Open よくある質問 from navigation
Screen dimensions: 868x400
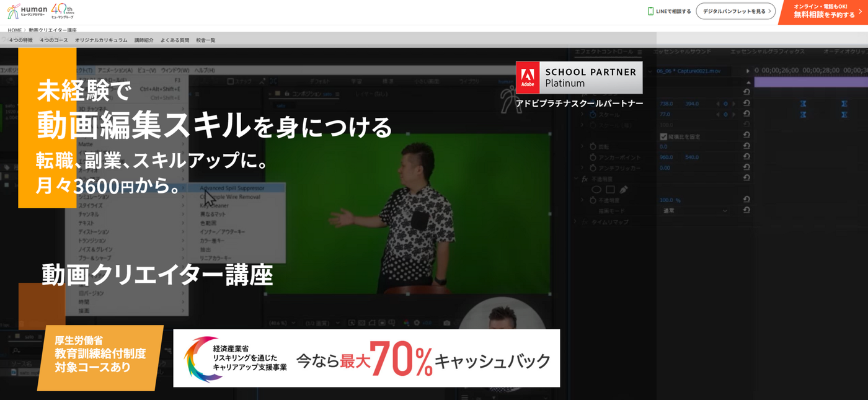click(x=175, y=40)
